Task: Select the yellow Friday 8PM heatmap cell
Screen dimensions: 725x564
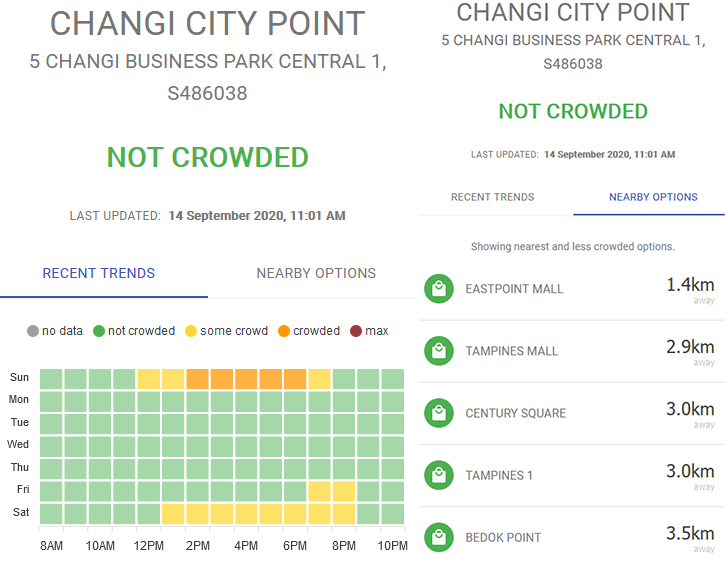Action: 344,491
